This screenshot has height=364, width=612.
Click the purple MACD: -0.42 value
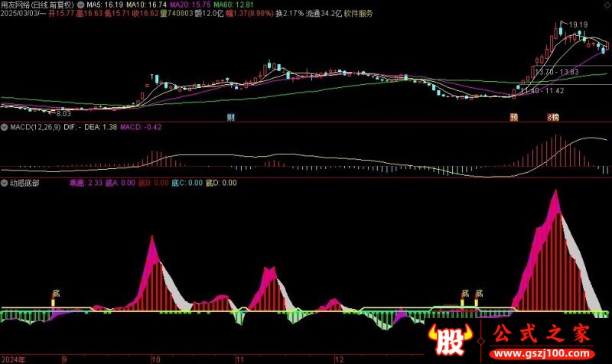point(141,127)
